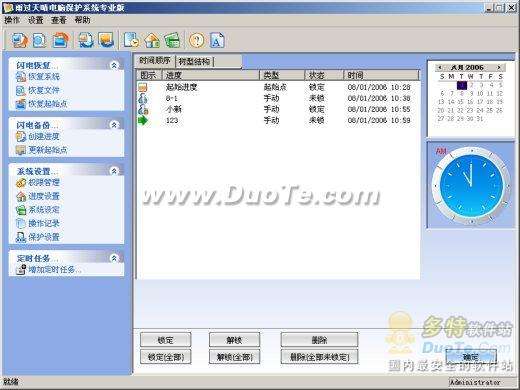Image resolution: width=520 pixels, height=390 pixels.
Task: Click the house-shaped toolbar icon
Action: point(152,40)
